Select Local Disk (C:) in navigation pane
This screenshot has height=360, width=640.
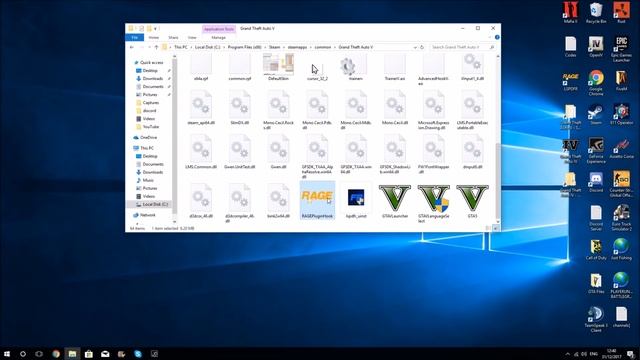pyautogui.click(x=155, y=204)
